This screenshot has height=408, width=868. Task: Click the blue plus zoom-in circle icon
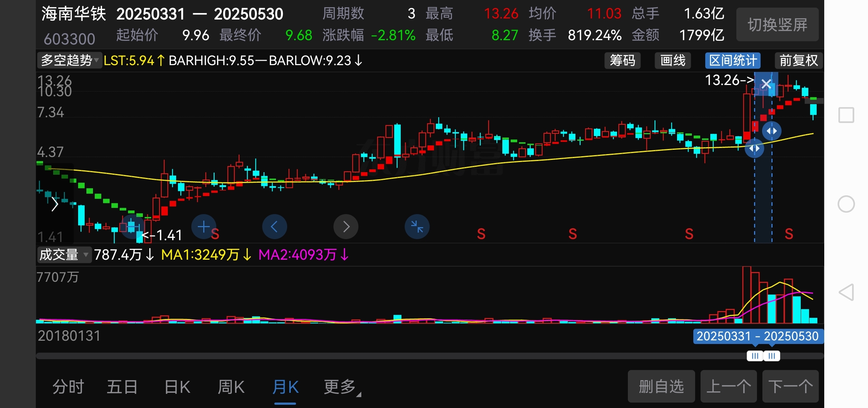(204, 227)
